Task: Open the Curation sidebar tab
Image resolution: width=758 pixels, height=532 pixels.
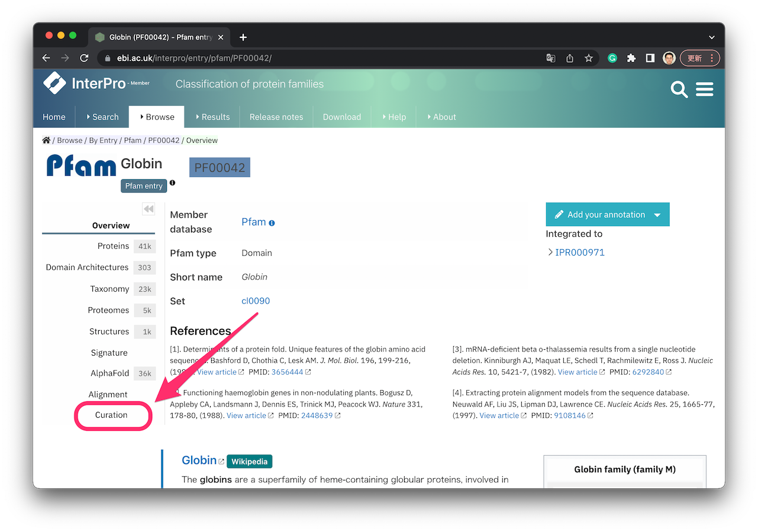Action: [x=111, y=415]
